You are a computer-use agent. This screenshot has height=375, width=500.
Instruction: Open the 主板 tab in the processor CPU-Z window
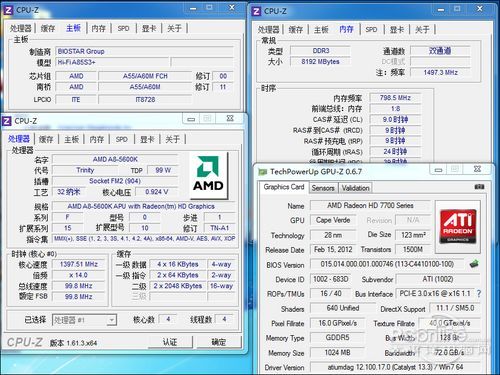pyautogui.click(x=71, y=139)
